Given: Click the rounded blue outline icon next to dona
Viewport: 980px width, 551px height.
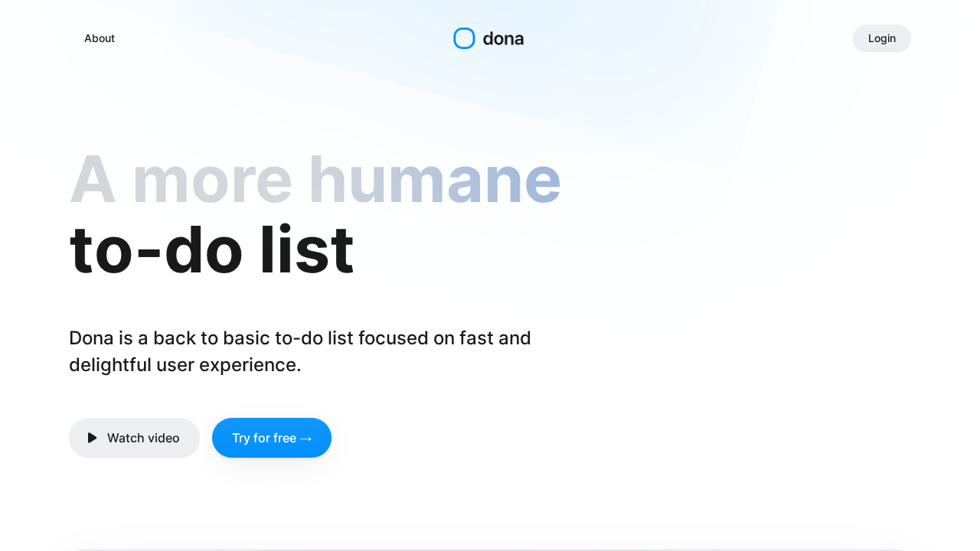Looking at the screenshot, I should pyautogui.click(x=464, y=38).
